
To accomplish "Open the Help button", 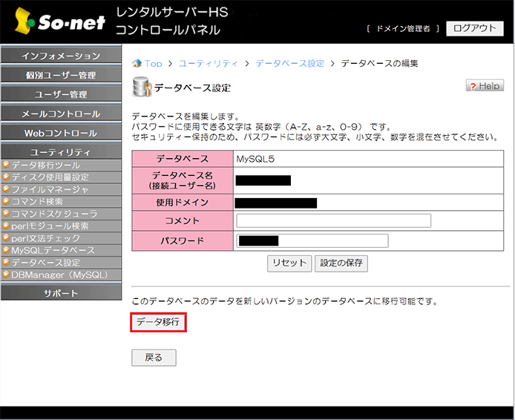I will coord(484,86).
